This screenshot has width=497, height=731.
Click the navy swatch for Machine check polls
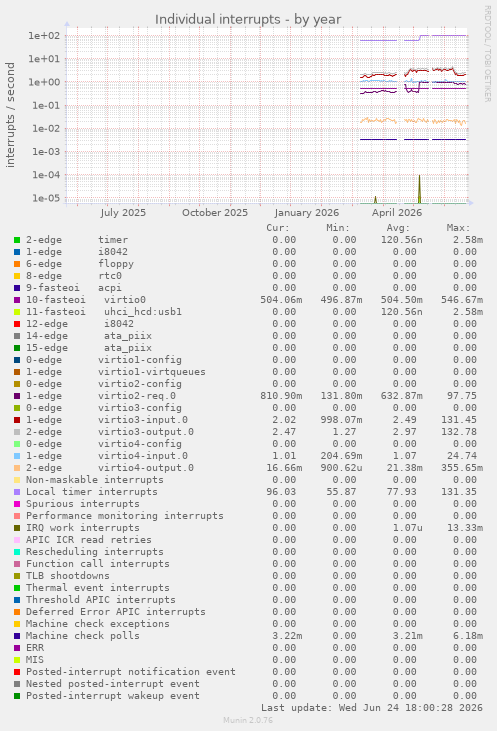coord(17,636)
